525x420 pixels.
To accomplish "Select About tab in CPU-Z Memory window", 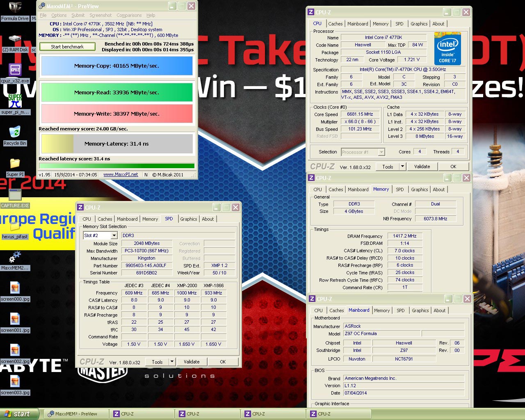I will coord(439,189).
